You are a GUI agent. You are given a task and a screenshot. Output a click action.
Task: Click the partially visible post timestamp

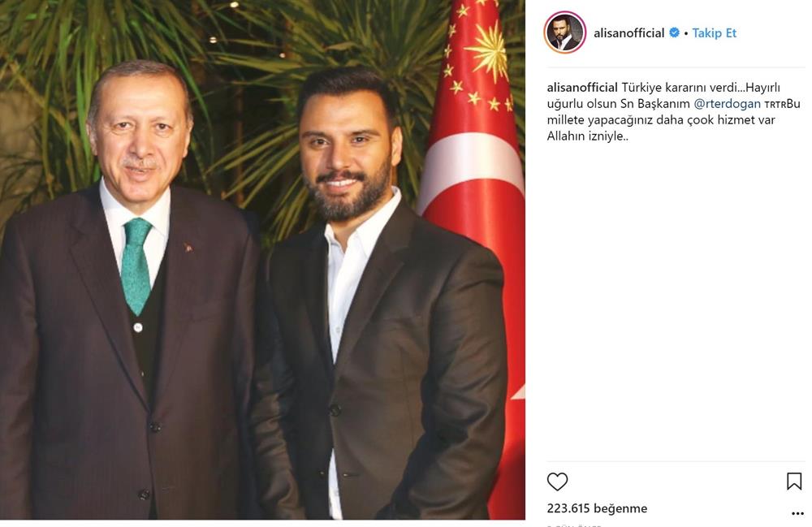pyautogui.click(x=574, y=525)
